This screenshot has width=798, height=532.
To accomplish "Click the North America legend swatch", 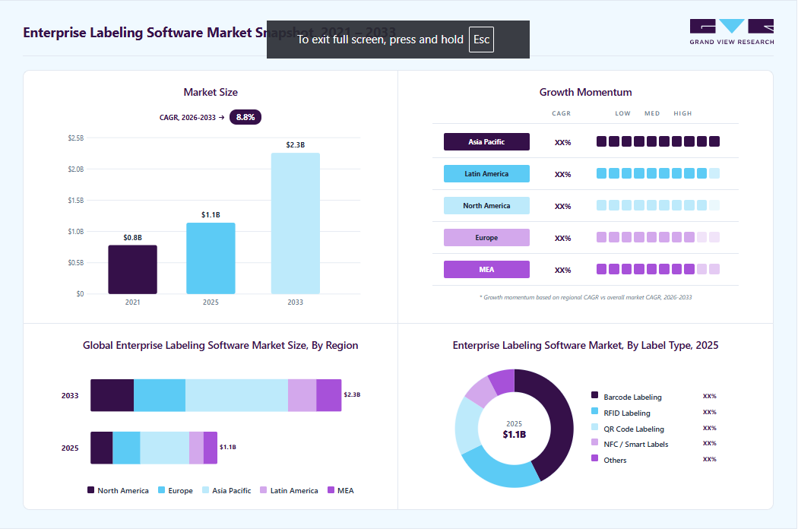I will tap(90, 489).
